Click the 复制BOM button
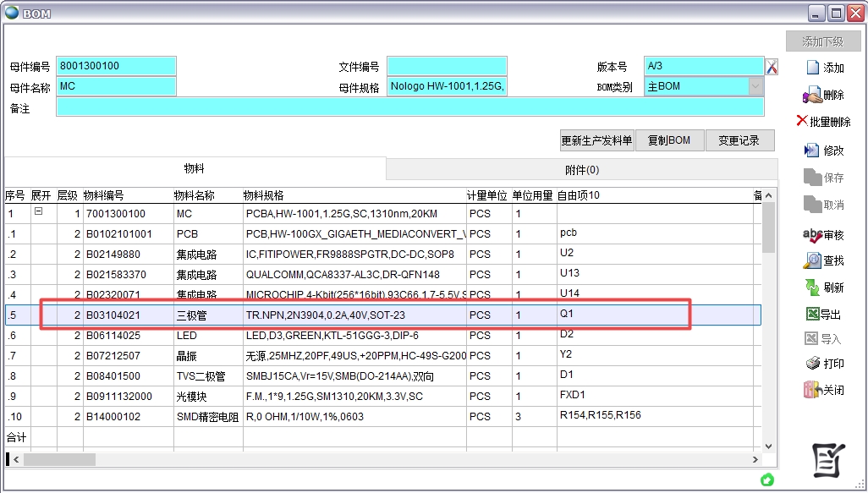868x493 pixels. (x=669, y=141)
